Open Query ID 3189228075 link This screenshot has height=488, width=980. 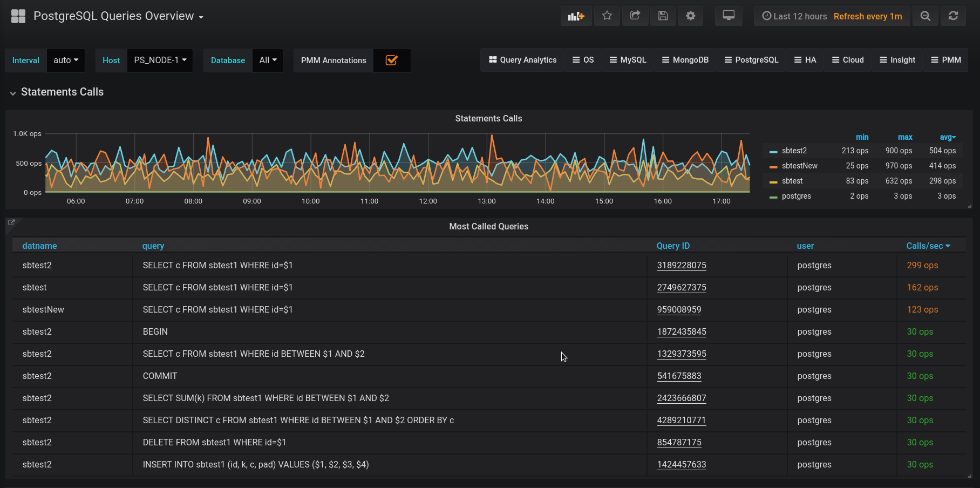(x=682, y=266)
